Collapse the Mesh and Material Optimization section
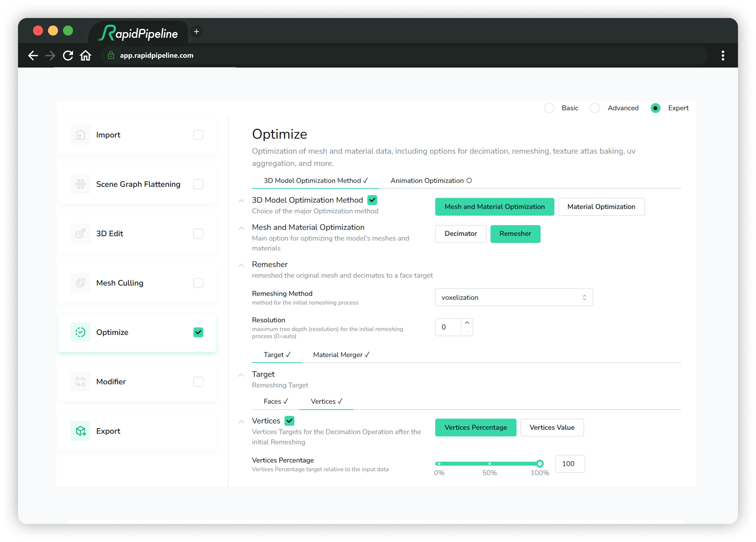 241,228
